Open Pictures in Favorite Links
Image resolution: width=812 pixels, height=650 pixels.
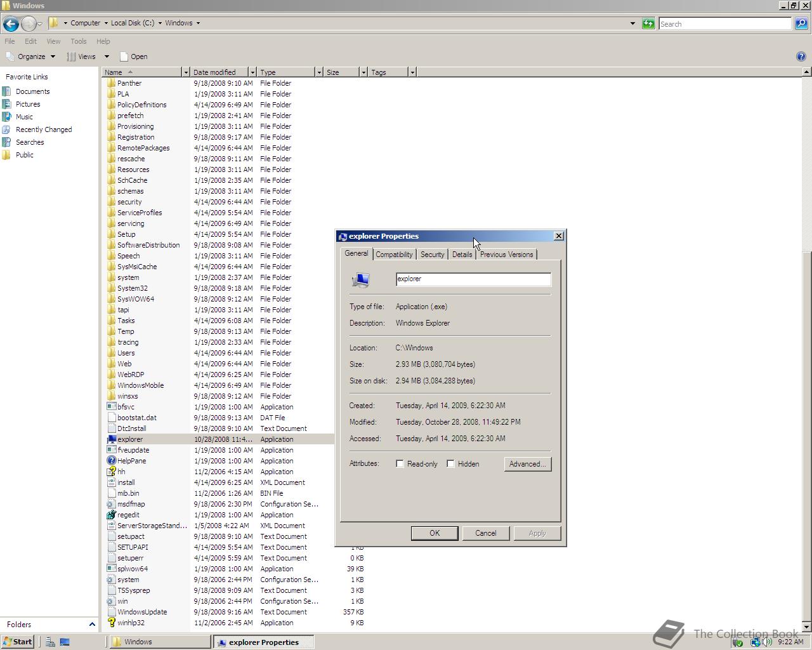pos(28,104)
